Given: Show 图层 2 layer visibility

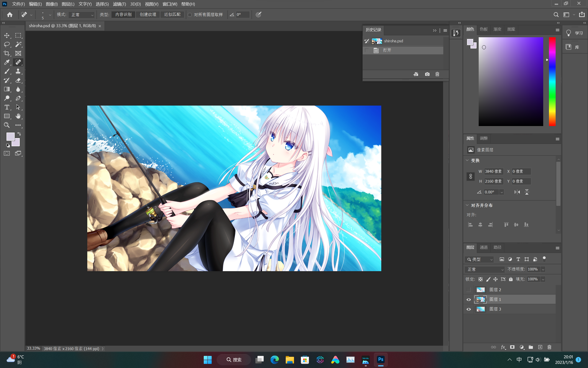Looking at the screenshot, I should click(469, 290).
